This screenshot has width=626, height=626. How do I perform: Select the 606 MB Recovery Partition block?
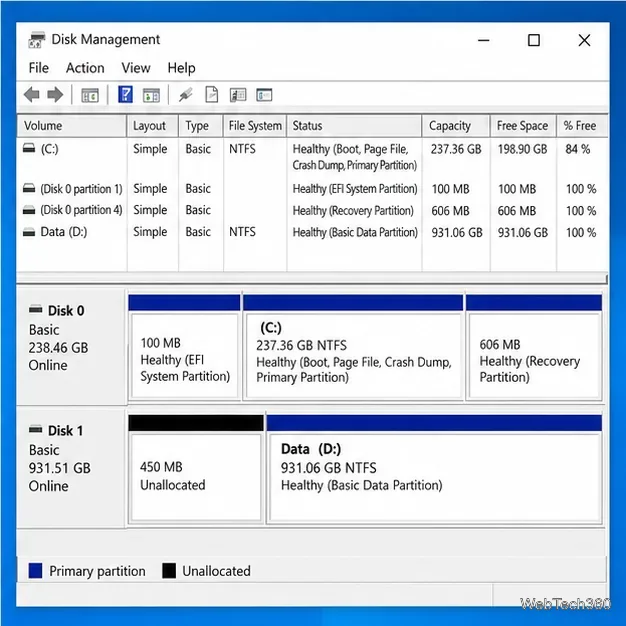534,347
